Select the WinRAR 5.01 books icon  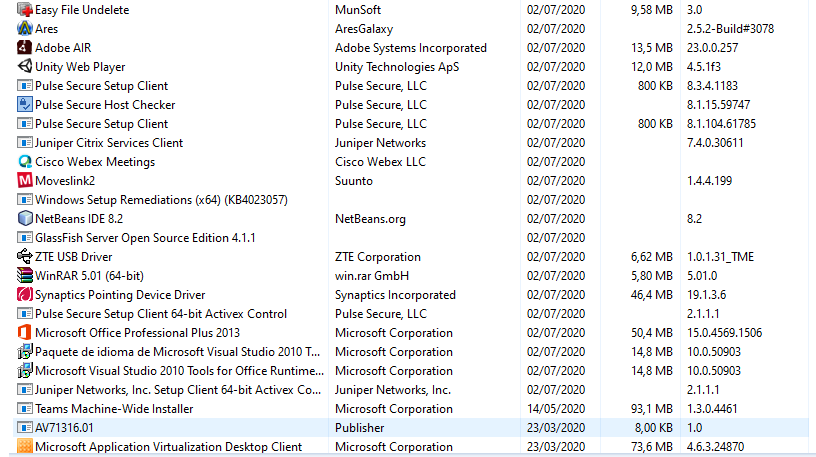(x=24, y=276)
